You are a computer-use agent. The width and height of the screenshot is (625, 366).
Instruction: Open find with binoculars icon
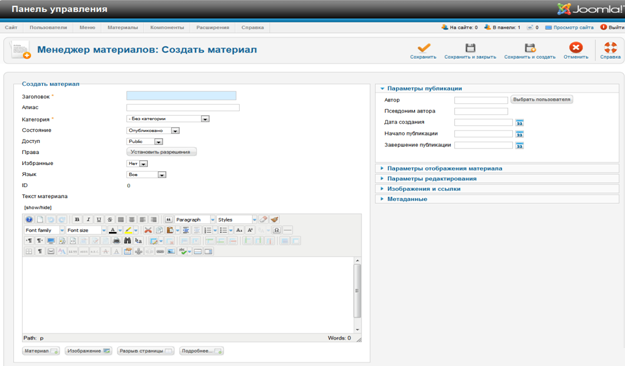click(128, 241)
